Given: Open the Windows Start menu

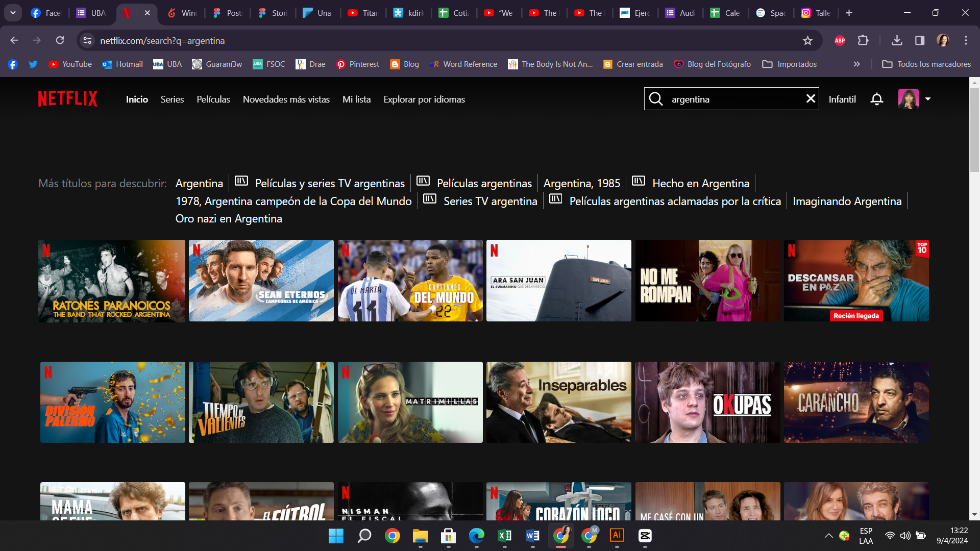Looking at the screenshot, I should (x=336, y=536).
